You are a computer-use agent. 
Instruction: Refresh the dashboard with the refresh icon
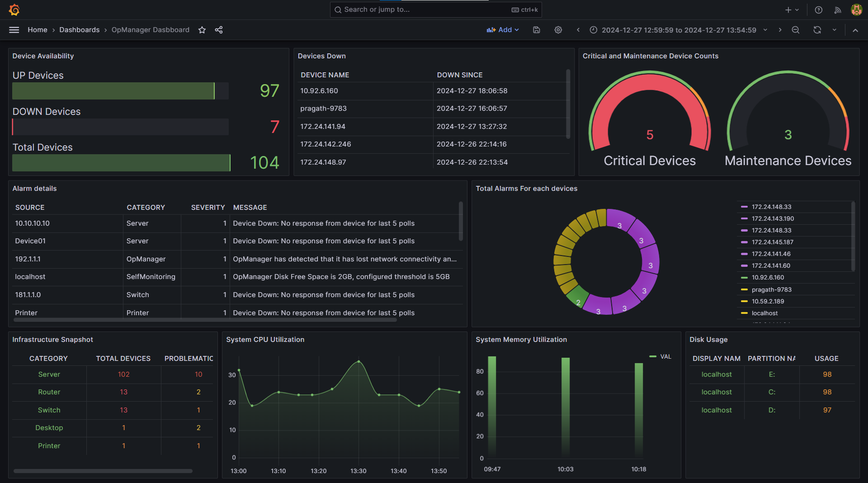point(817,30)
